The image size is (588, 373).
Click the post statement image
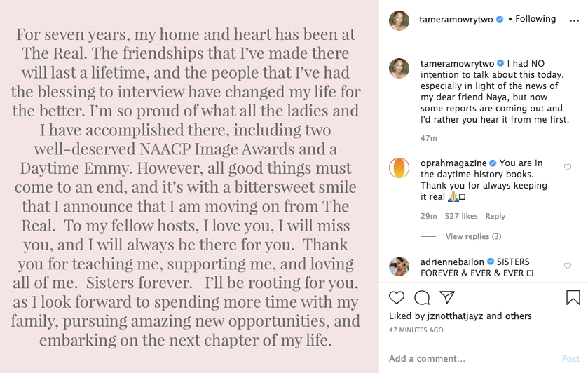tap(189, 186)
